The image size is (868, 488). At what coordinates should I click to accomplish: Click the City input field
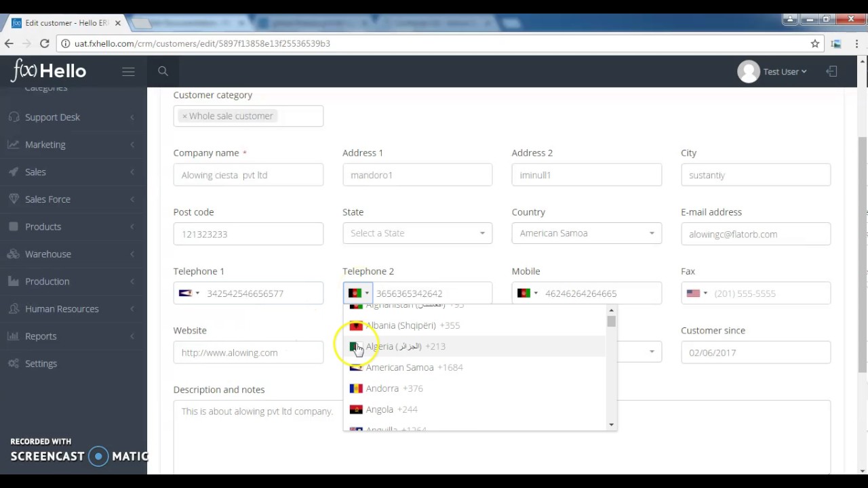pyautogui.click(x=755, y=175)
